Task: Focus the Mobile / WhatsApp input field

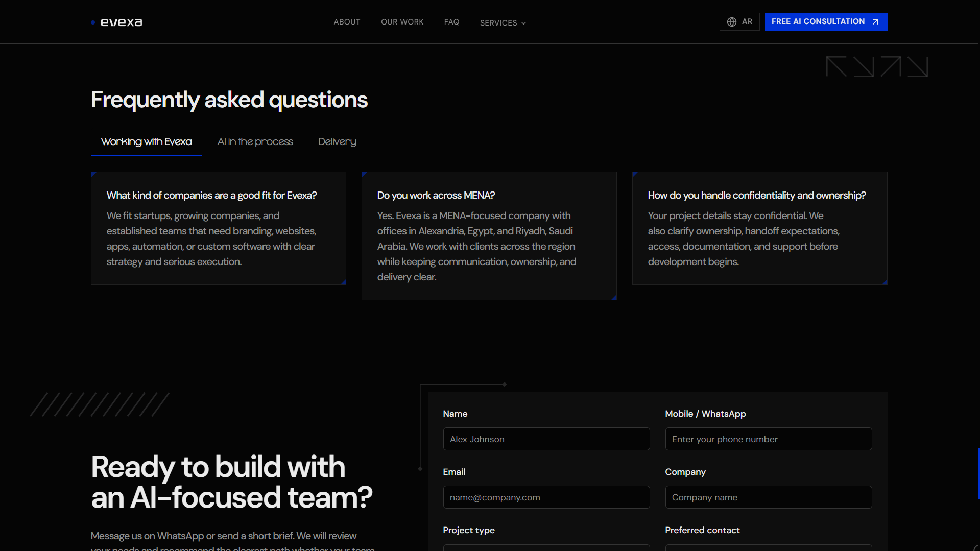Action: click(x=769, y=439)
